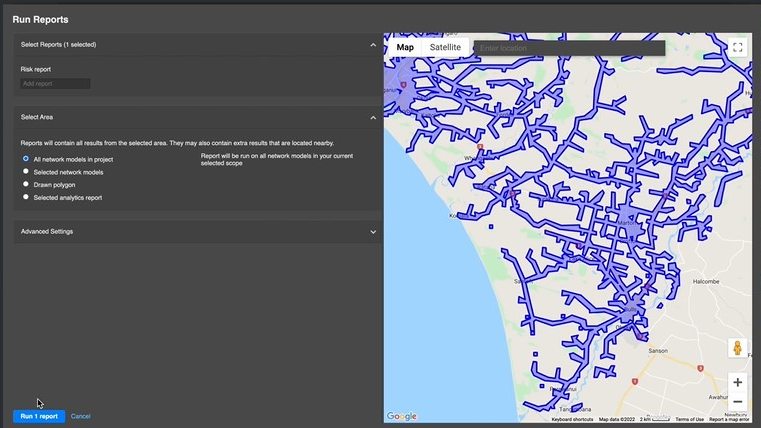Cancel the report run
The width and height of the screenshot is (761, 428).
81,416
